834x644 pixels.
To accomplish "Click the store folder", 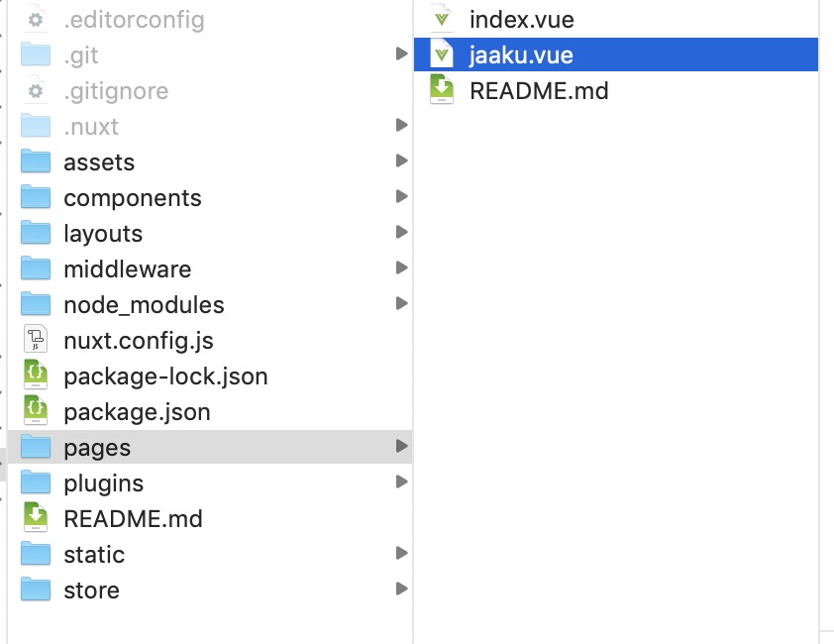I will click(x=91, y=590).
